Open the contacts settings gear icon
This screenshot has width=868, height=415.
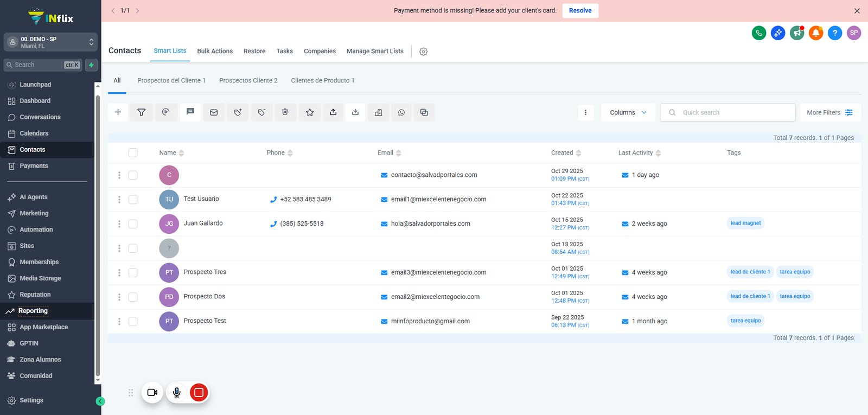click(x=424, y=52)
